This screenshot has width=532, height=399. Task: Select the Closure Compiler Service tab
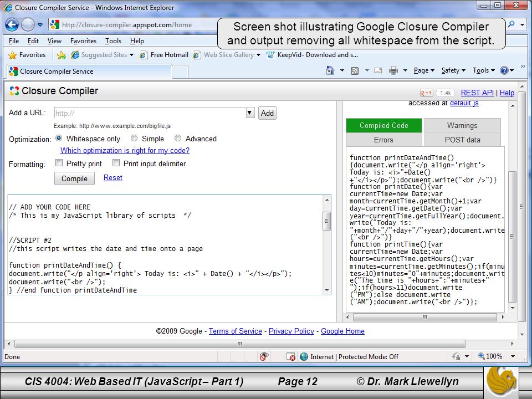pyautogui.click(x=89, y=71)
